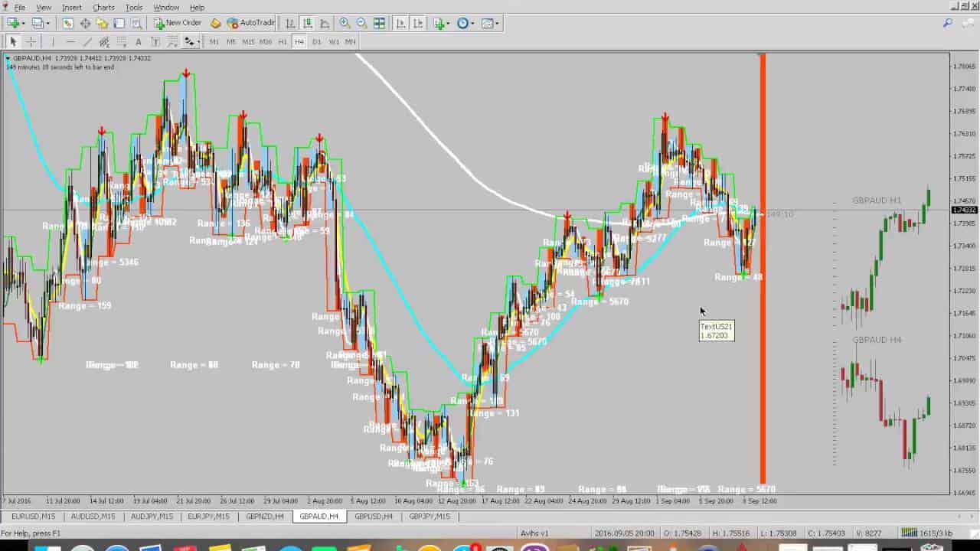Zoom out of the chart
980x551 pixels.
[x=362, y=23]
